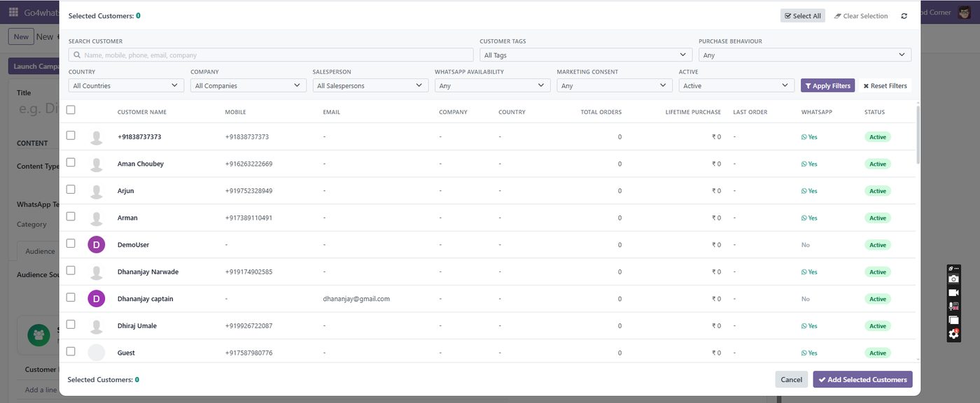This screenshot has width=980, height=403.
Task: Click the refresh icon in dialog header
Action: (x=904, y=16)
